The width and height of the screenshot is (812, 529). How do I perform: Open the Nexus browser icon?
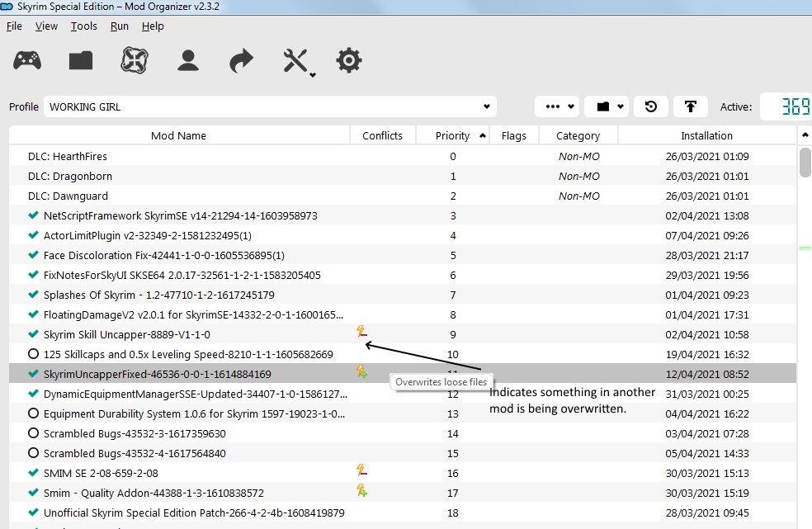[135, 60]
